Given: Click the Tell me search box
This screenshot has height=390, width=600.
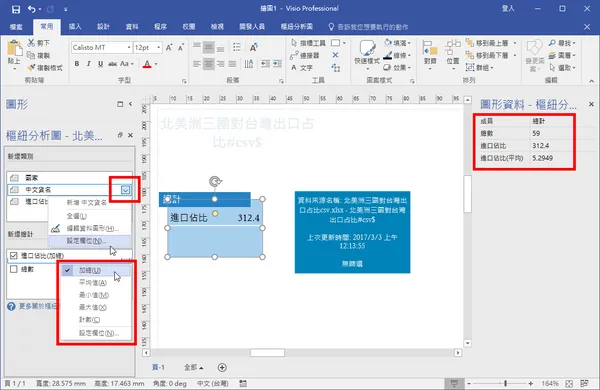Looking at the screenshot, I should (x=368, y=27).
